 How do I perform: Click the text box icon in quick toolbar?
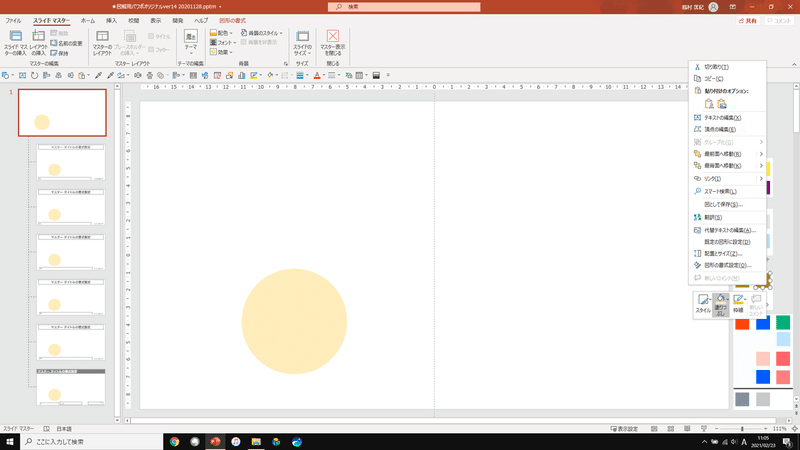22,76
